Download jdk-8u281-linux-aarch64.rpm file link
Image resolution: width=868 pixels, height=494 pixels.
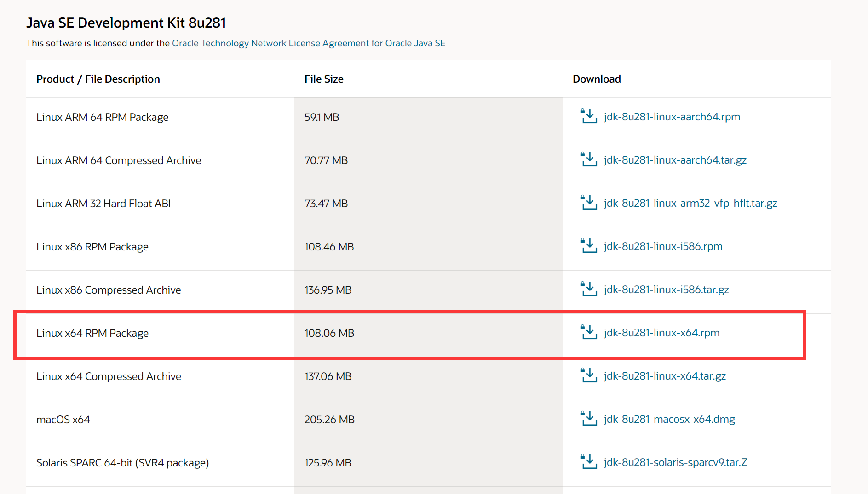click(672, 117)
